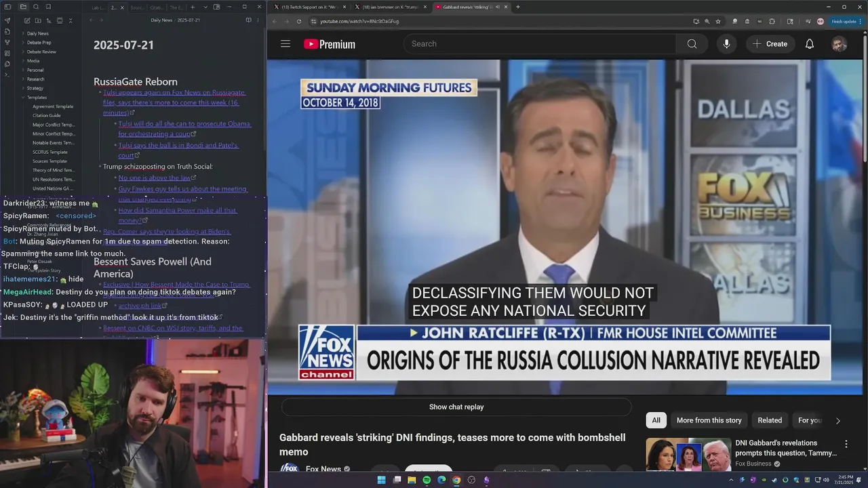Open Obsidian search magnifier icon
The image size is (868, 488).
pos(35,7)
